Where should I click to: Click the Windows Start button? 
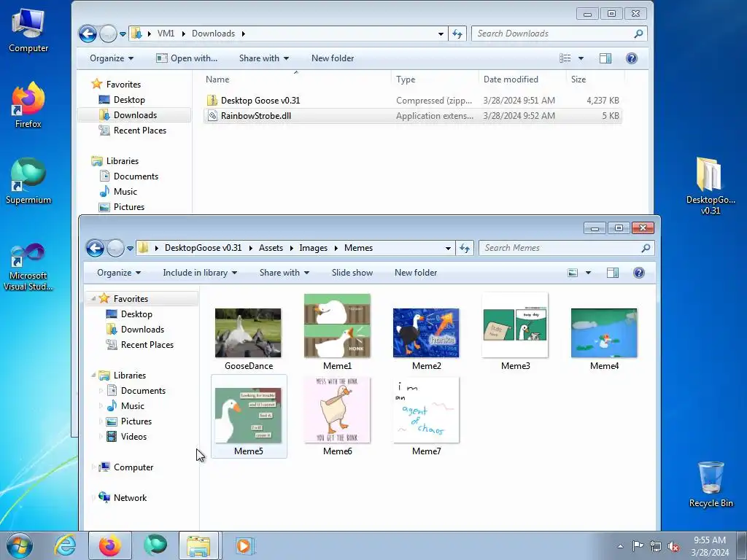pyautogui.click(x=20, y=545)
